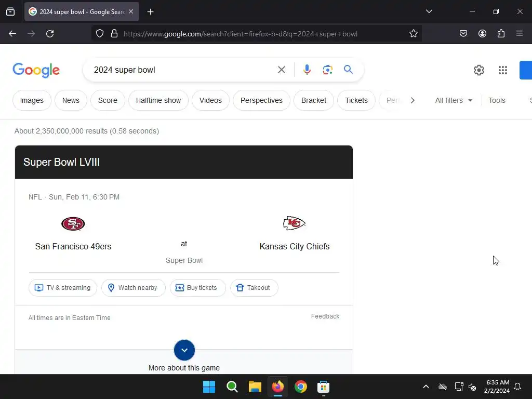Click the network display tray icon
This screenshot has width=532, height=399.
(459, 387)
